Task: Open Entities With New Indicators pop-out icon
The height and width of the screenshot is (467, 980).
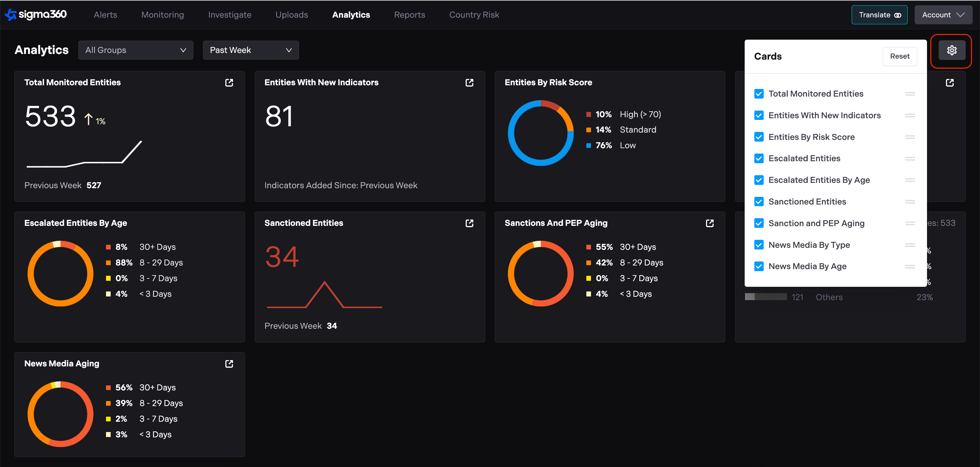Action: tap(469, 83)
